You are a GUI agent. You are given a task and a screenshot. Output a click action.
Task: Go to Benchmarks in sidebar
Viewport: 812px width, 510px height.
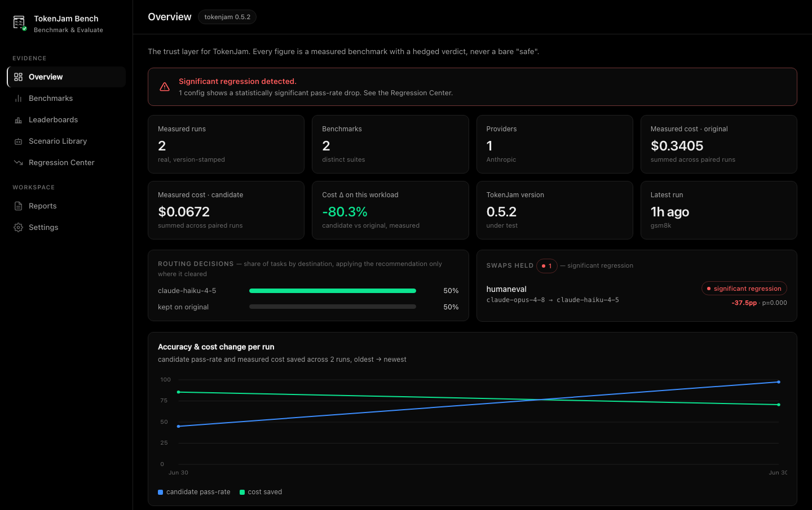67,99
